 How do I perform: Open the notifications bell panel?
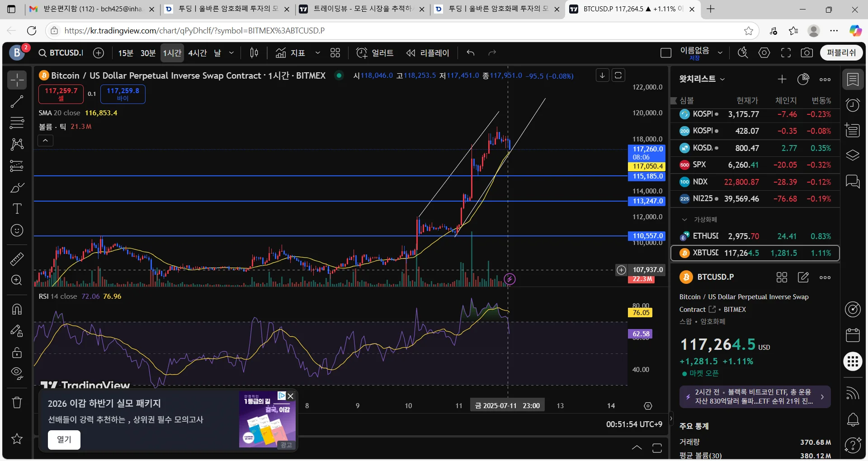pyautogui.click(x=853, y=420)
